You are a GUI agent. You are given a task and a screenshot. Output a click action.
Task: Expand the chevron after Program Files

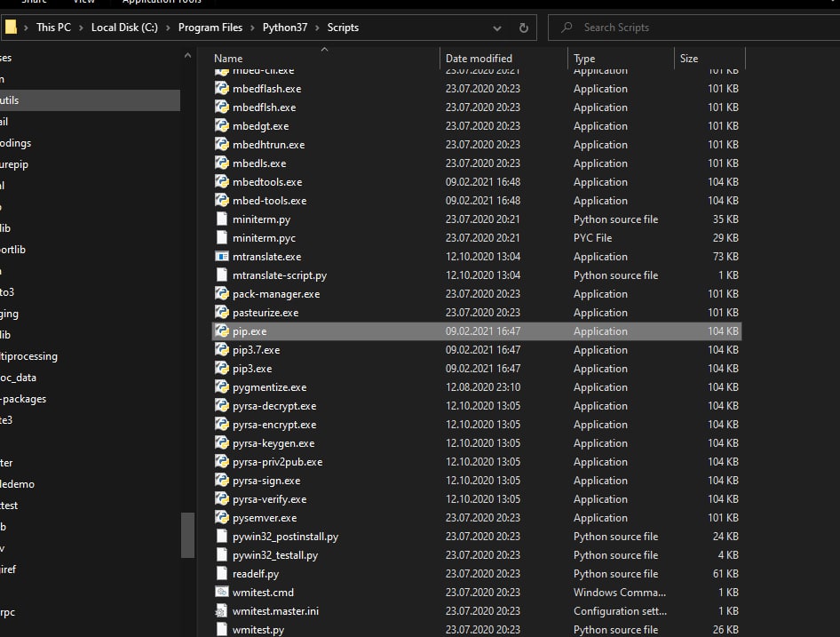[x=252, y=28]
